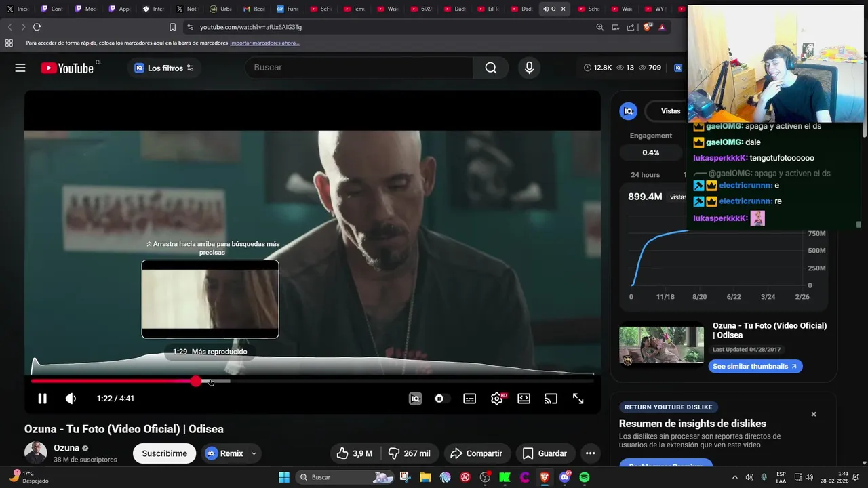
Task: Open the Kick app on the taskbar
Action: point(505,477)
